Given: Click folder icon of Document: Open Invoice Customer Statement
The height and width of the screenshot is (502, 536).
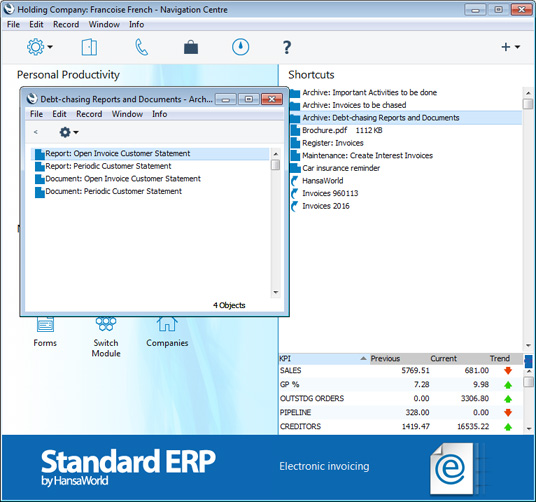Looking at the screenshot, I should click(x=40, y=179).
